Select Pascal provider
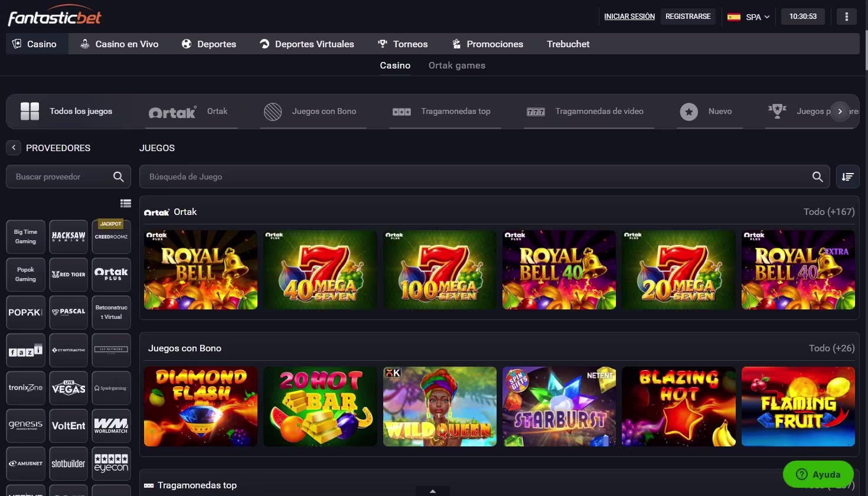This screenshot has height=496, width=868. coord(68,312)
